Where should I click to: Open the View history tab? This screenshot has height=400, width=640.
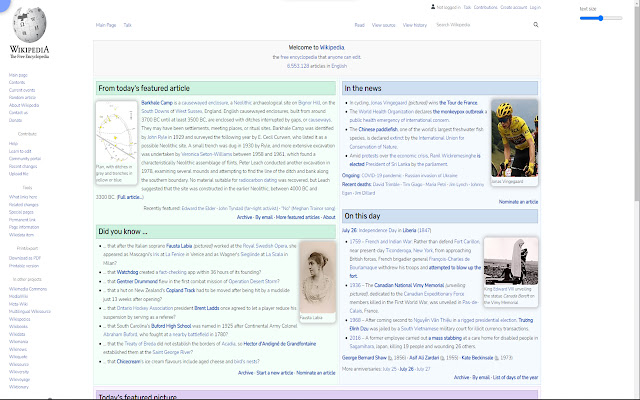pyautogui.click(x=415, y=25)
